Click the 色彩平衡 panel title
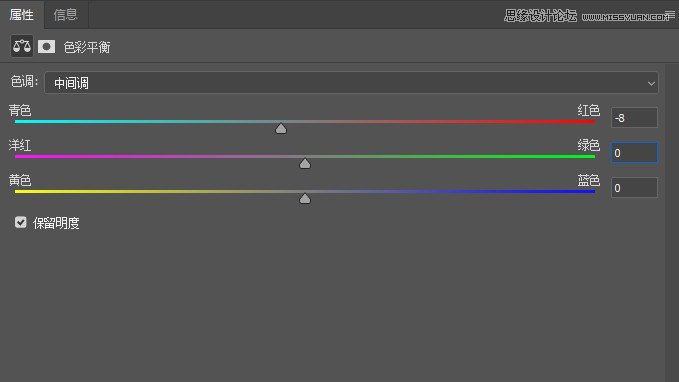This screenshot has height=382, width=679. point(87,47)
